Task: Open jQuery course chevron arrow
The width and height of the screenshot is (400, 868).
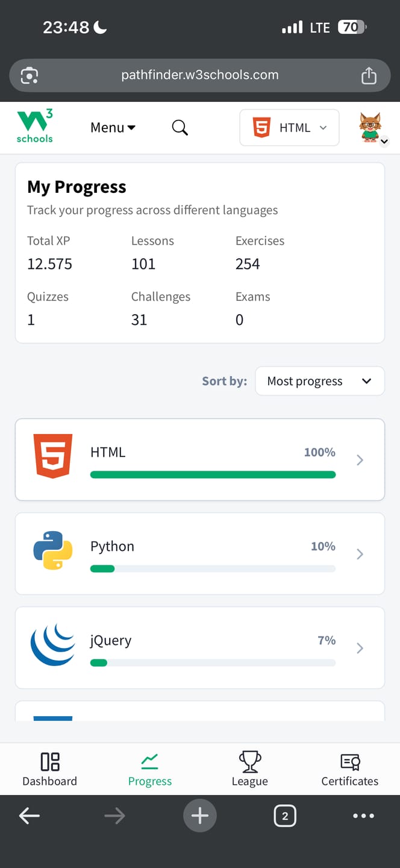Action: [360, 648]
